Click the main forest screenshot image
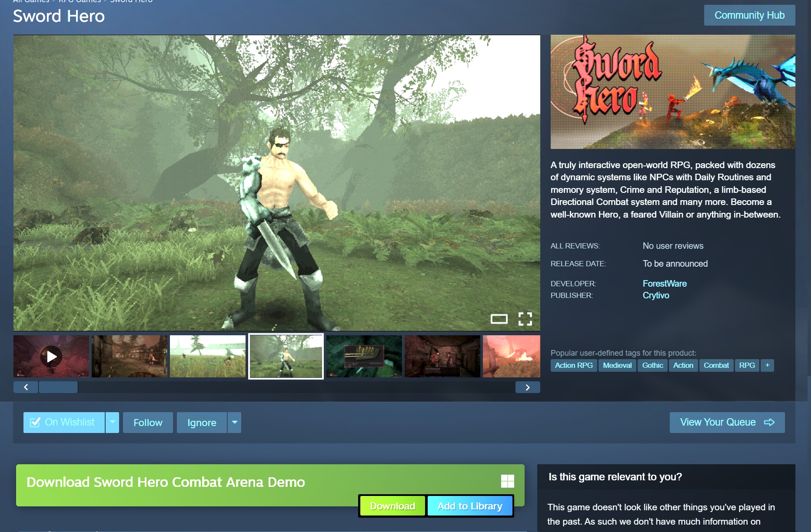The image size is (811, 532). pos(277,183)
